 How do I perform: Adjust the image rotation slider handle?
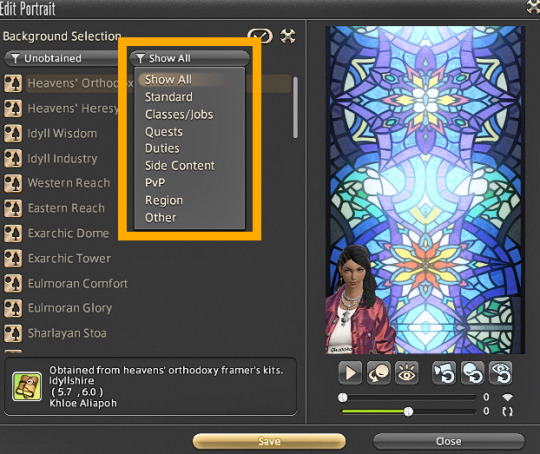tap(408, 411)
